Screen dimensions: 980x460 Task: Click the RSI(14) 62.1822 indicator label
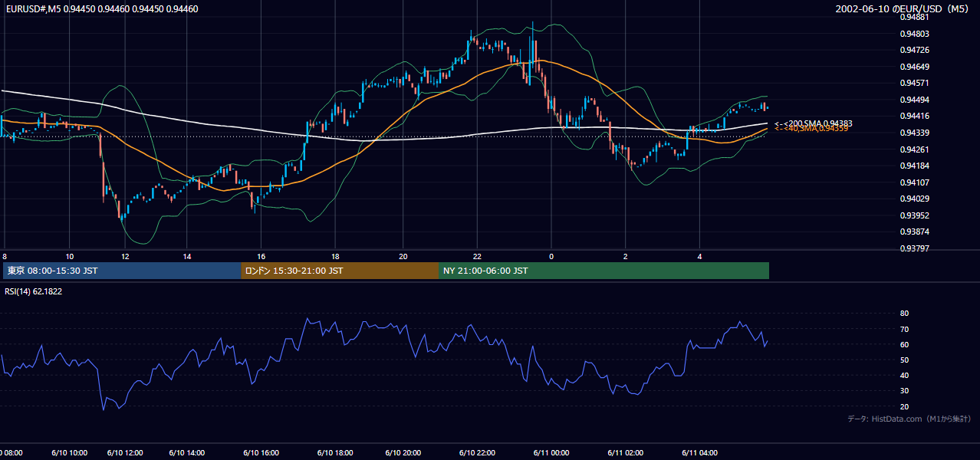[34, 291]
